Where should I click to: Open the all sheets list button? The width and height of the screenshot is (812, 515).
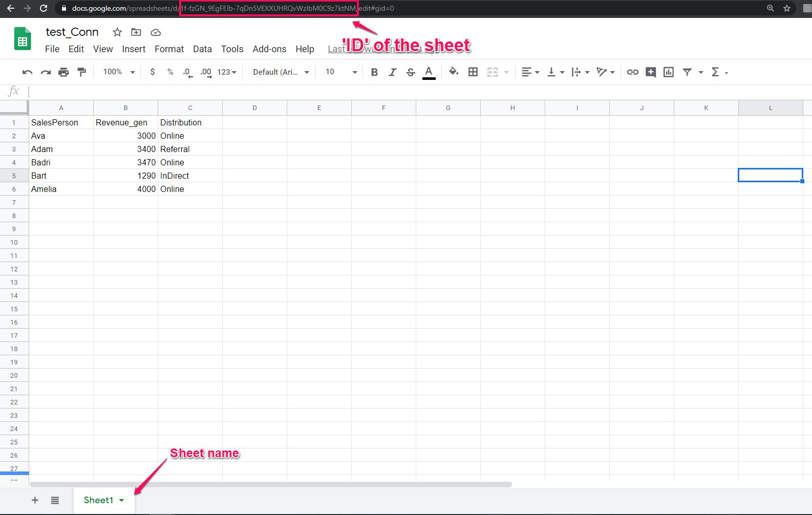tap(55, 500)
